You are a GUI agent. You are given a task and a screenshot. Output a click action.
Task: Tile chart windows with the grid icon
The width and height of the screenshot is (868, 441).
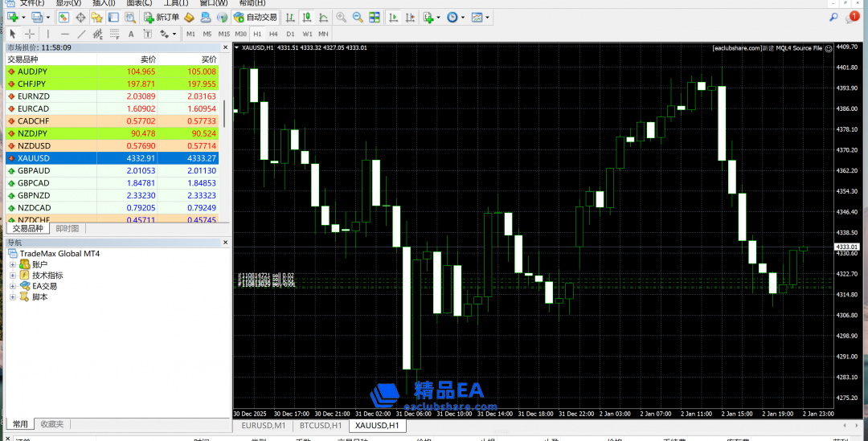point(374,17)
